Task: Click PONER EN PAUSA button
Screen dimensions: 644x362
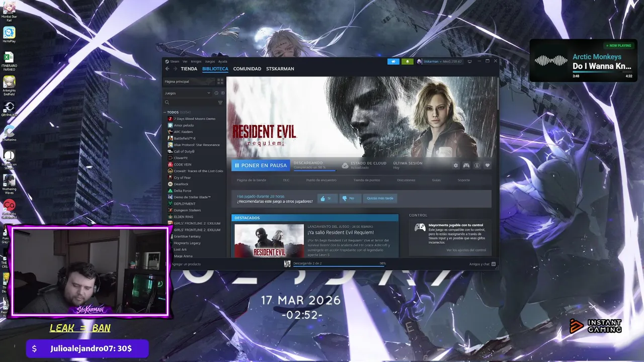Action: click(x=261, y=165)
